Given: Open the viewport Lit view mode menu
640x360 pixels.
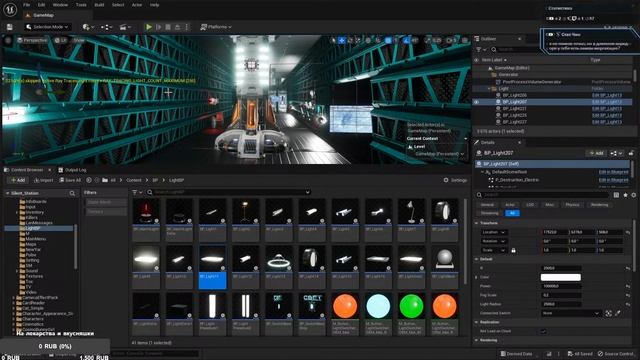Looking at the screenshot, I should (x=60, y=40).
